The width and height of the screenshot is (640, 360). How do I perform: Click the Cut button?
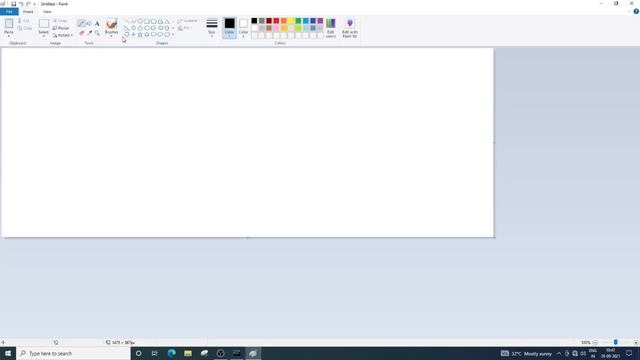click(x=25, y=21)
